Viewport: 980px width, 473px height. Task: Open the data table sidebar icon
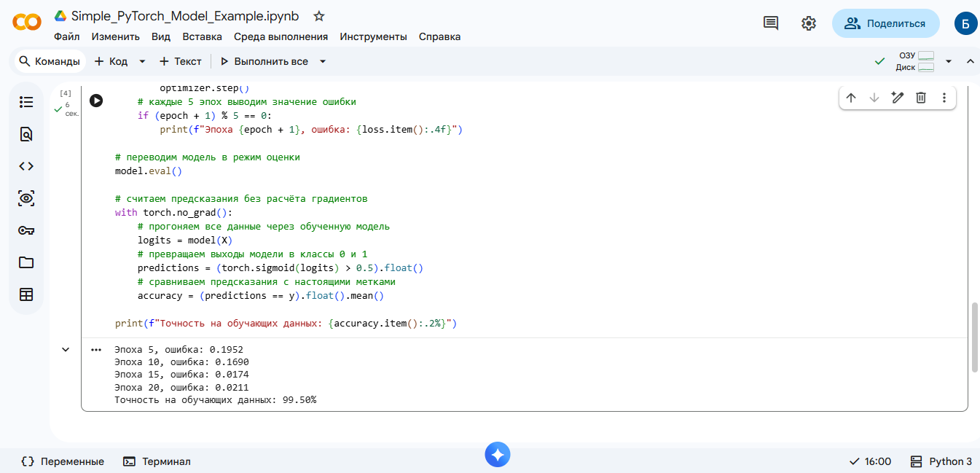pos(26,294)
